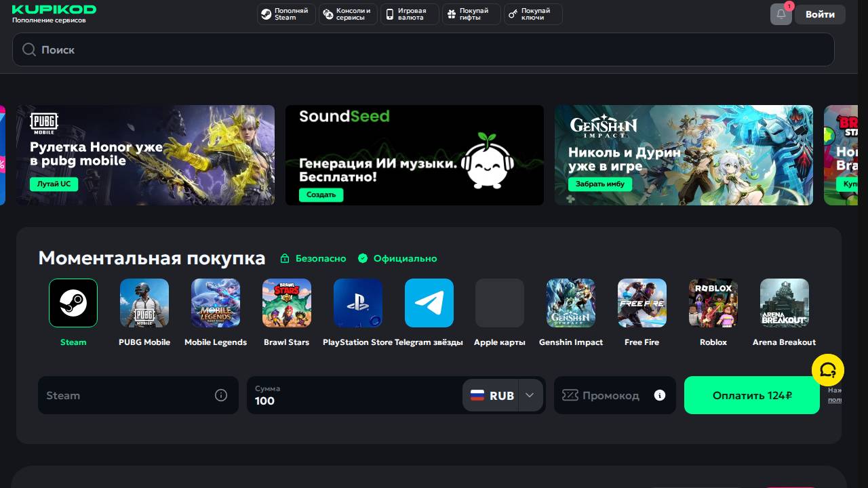Click the Безопасно badge
The height and width of the screenshot is (488, 868).
pyautogui.click(x=313, y=258)
